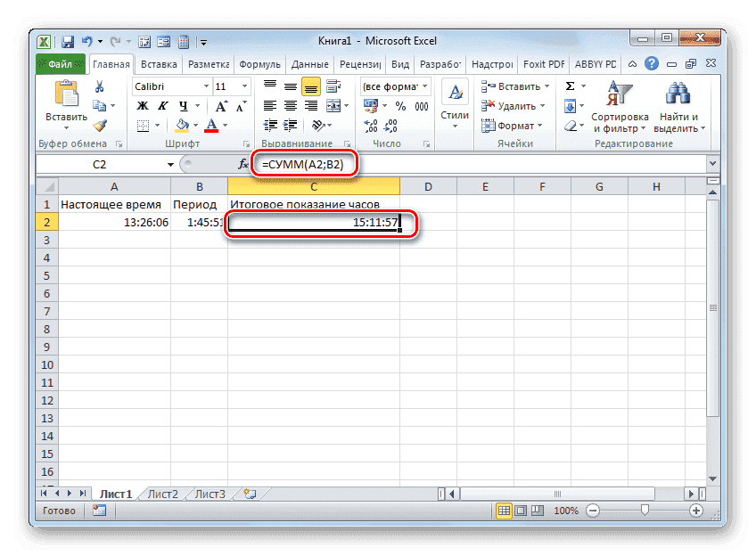Select the AutoSum (Σ) icon

tap(570, 84)
